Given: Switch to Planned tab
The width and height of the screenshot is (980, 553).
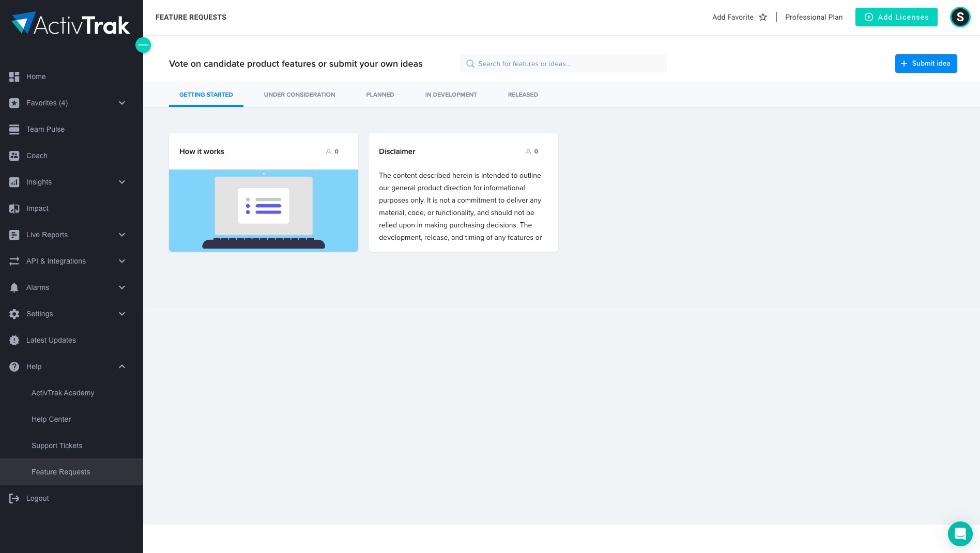Looking at the screenshot, I should pyautogui.click(x=380, y=95).
